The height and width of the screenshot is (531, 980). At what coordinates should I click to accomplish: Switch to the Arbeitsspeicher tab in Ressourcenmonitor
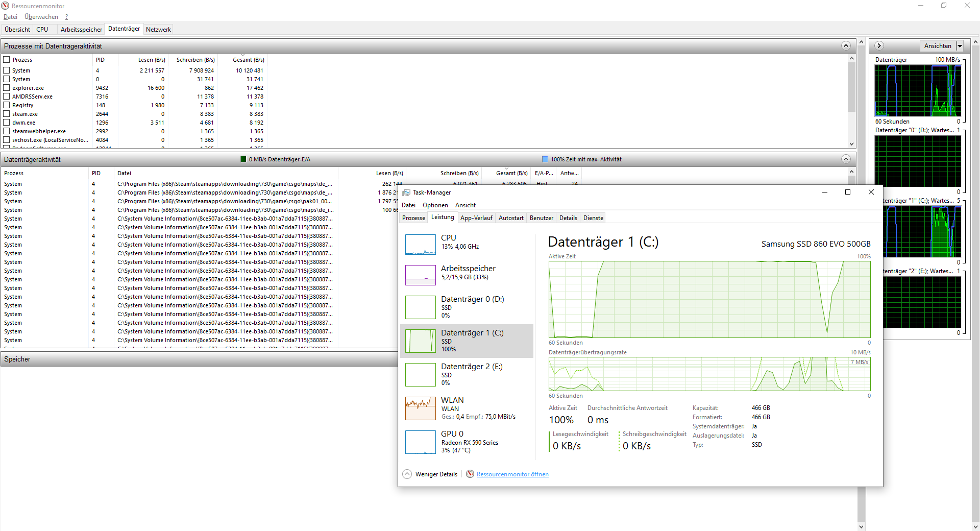pyautogui.click(x=81, y=30)
